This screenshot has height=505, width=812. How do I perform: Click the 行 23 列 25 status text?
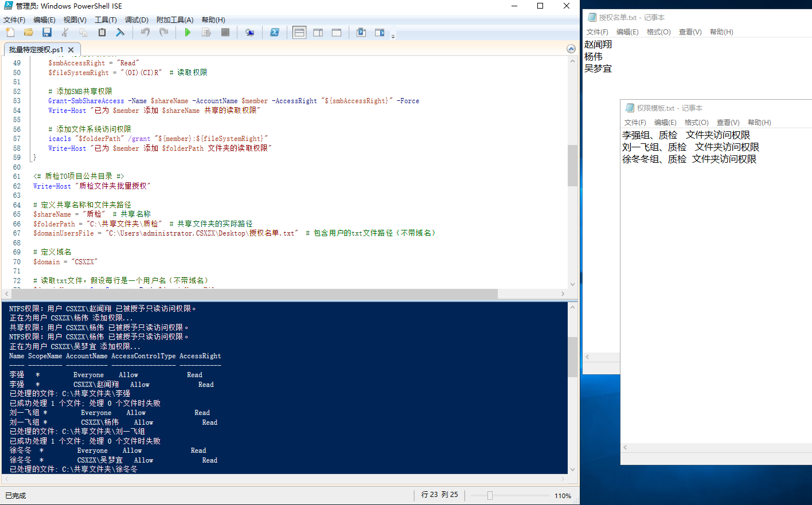(x=440, y=495)
